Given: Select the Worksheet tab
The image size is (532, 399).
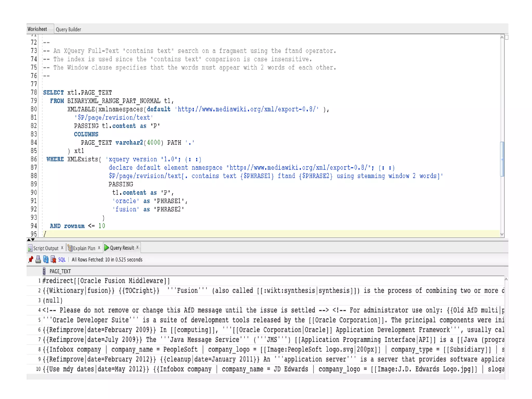Looking at the screenshot, I should [37, 29].
